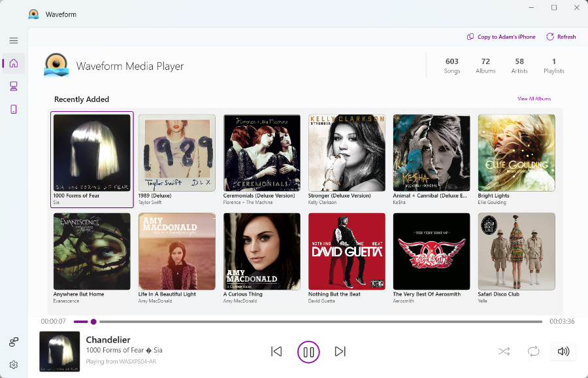Screen dimensions: 588x378
Task: Click the Refresh button
Action: (x=561, y=37)
